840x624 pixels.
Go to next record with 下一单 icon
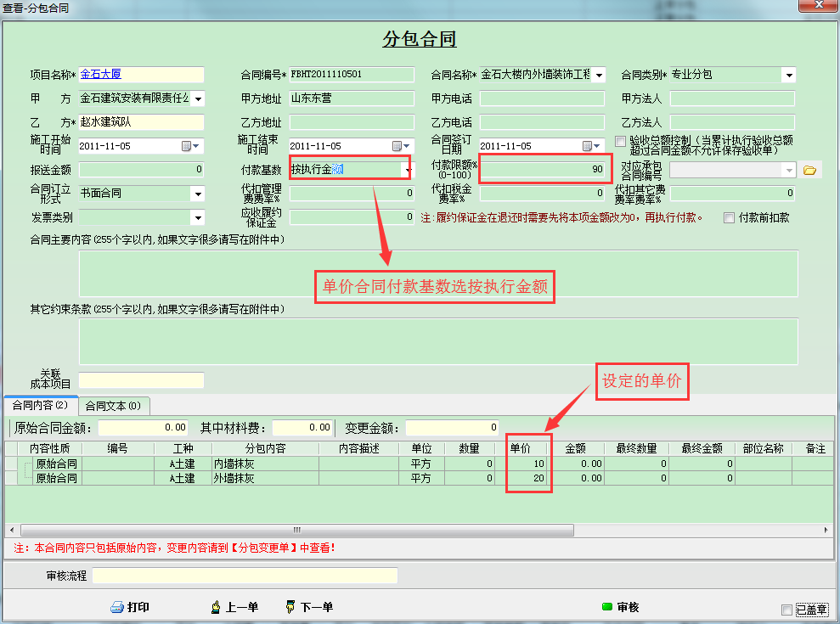point(290,607)
